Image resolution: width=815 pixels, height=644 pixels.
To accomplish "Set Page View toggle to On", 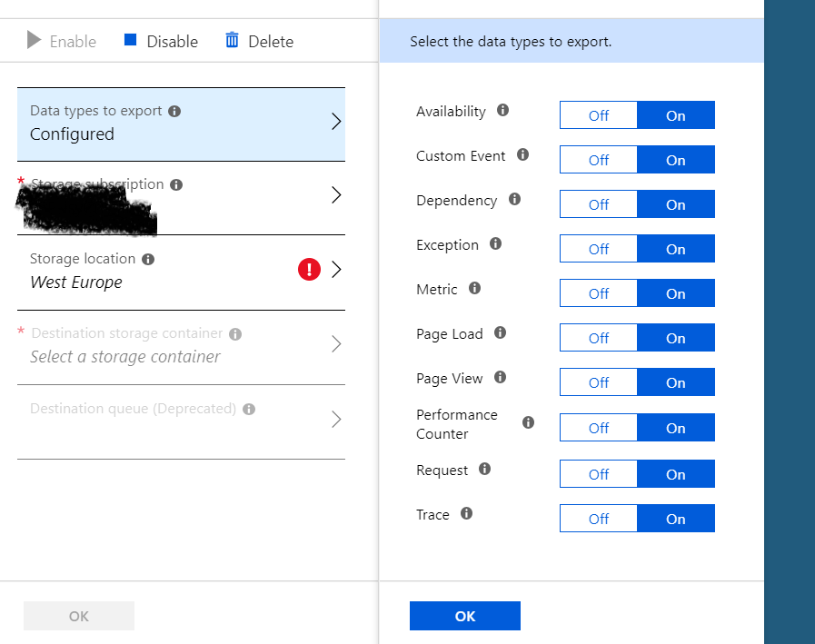I will click(x=675, y=382).
